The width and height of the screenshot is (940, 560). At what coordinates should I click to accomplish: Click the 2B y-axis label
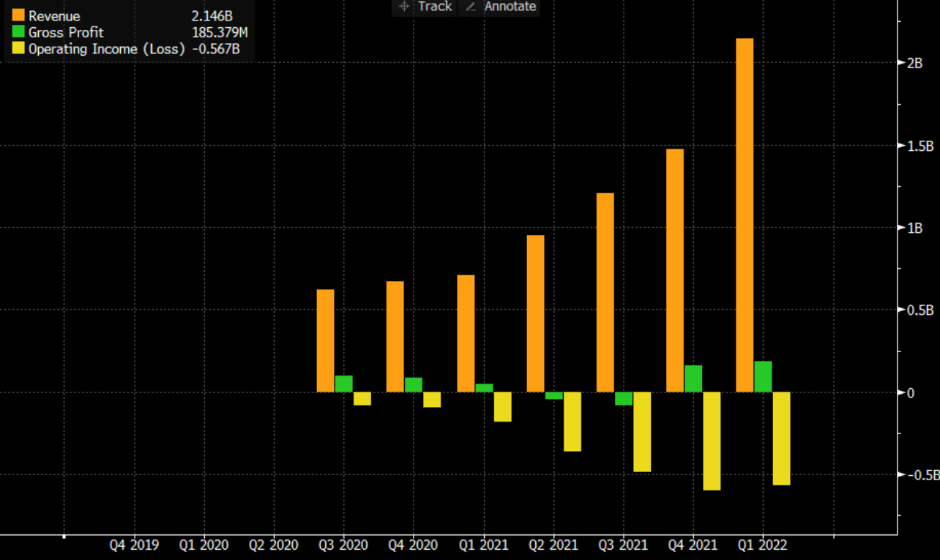914,63
